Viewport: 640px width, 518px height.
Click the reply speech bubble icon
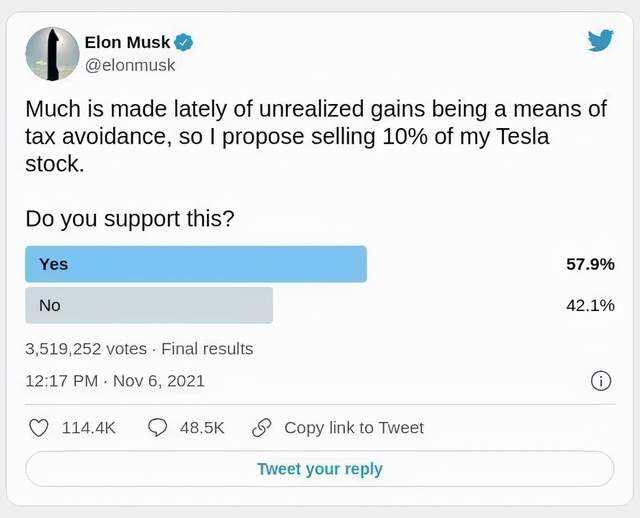tap(157, 428)
